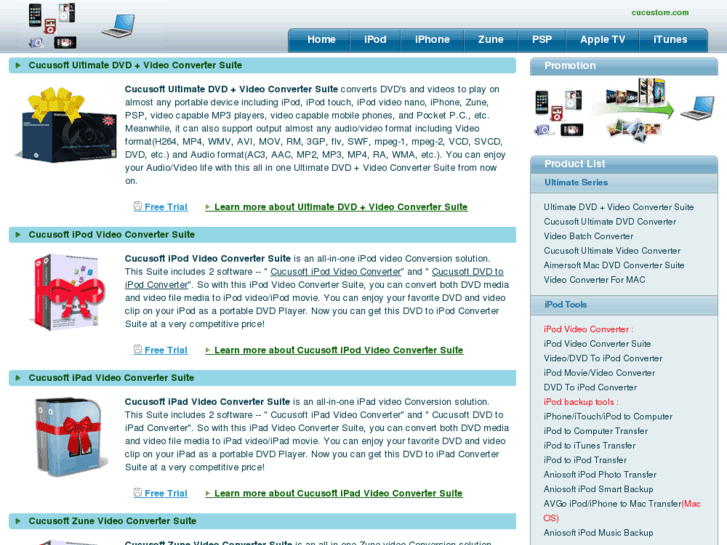
Task: Click the Ultimate Series section header
Action: (x=624, y=183)
